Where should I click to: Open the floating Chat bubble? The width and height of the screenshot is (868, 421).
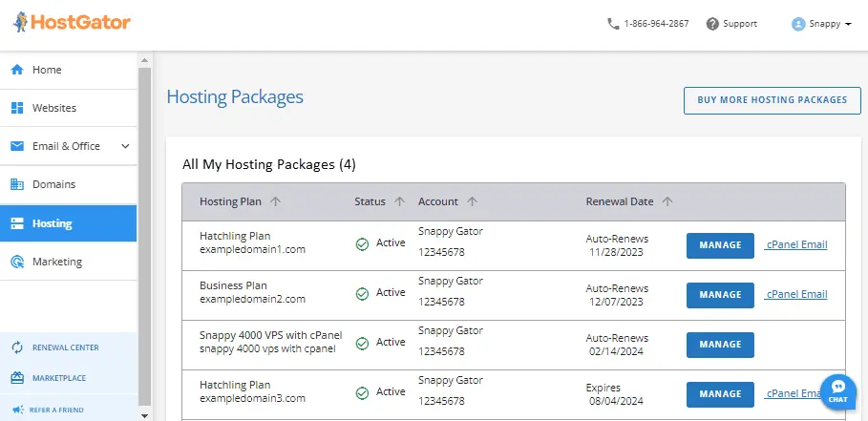click(837, 391)
